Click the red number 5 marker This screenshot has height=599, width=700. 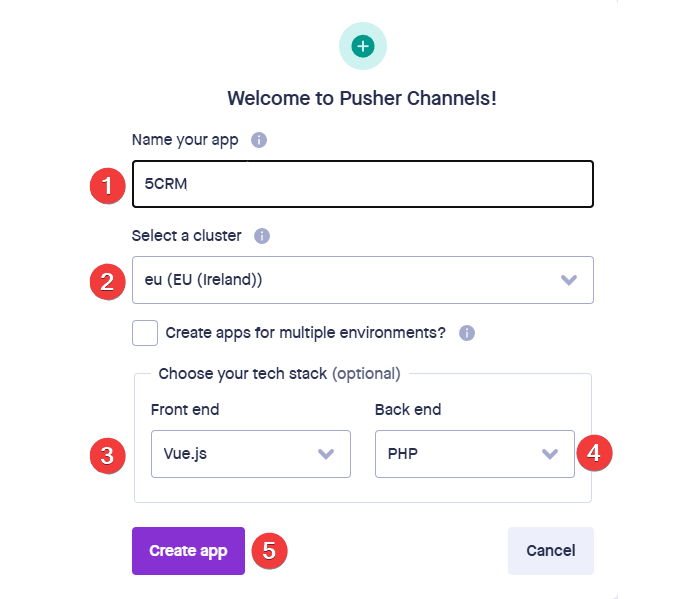point(269,551)
